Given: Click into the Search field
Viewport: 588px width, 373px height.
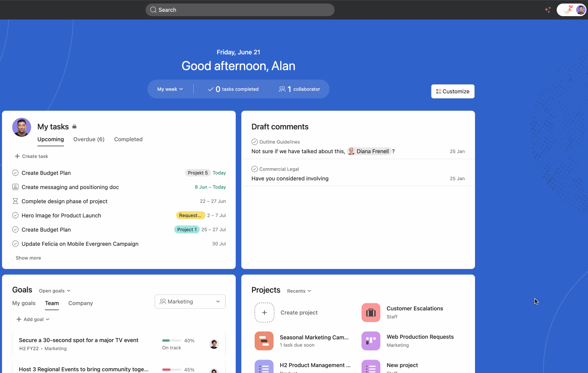Looking at the screenshot, I should point(240,10).
